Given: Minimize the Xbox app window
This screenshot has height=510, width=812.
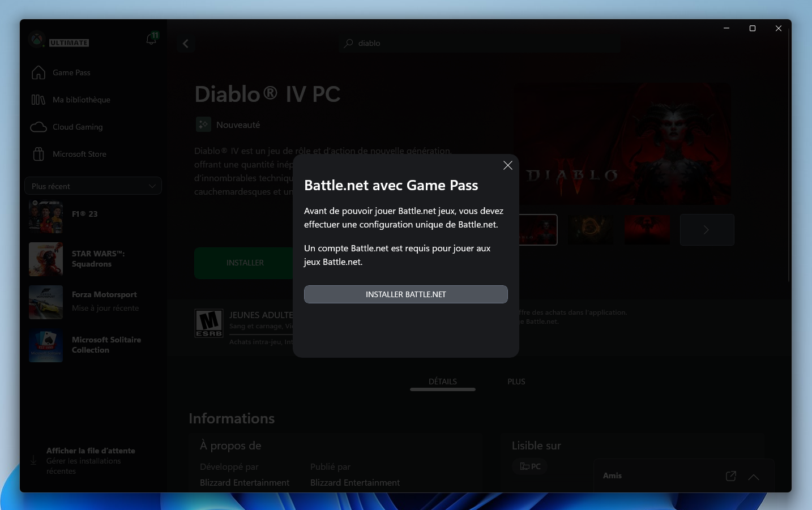Looking at the screenshot, I should point(726,28).
